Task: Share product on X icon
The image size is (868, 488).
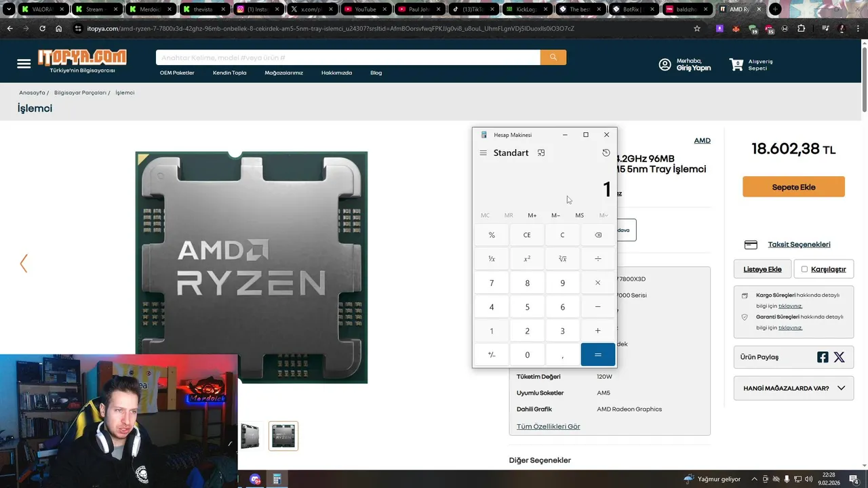Action: pos(840,357)
